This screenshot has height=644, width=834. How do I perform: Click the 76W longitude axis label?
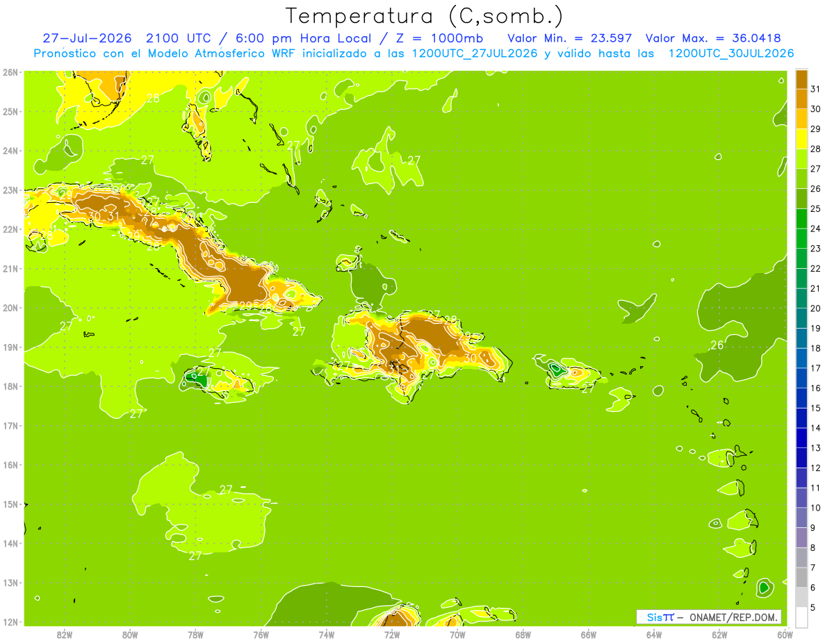261,634
